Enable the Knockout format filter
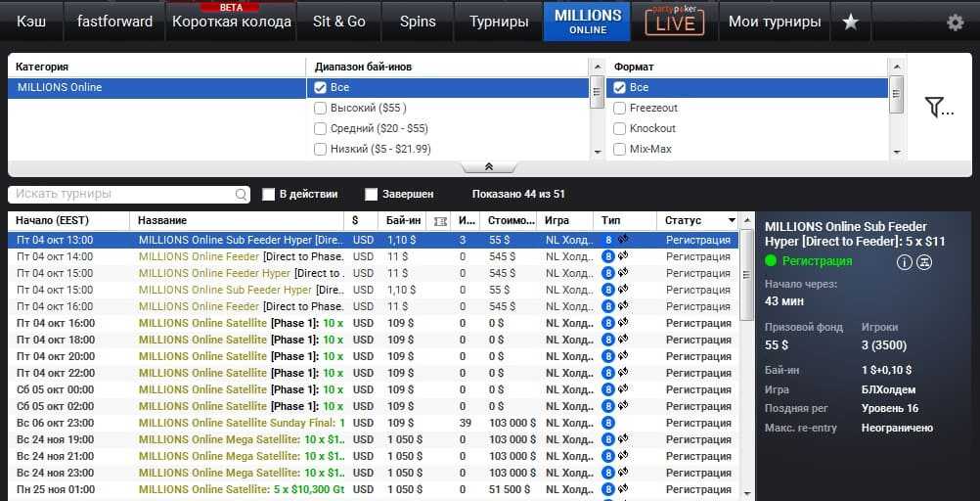 [619, 129]
